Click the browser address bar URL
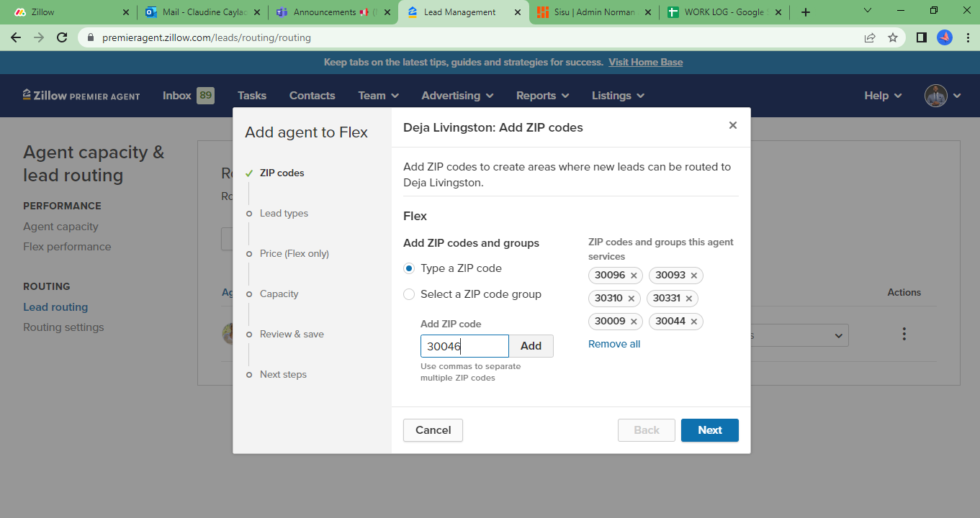This screenshot has width=980, height=518. click(208, 37)
